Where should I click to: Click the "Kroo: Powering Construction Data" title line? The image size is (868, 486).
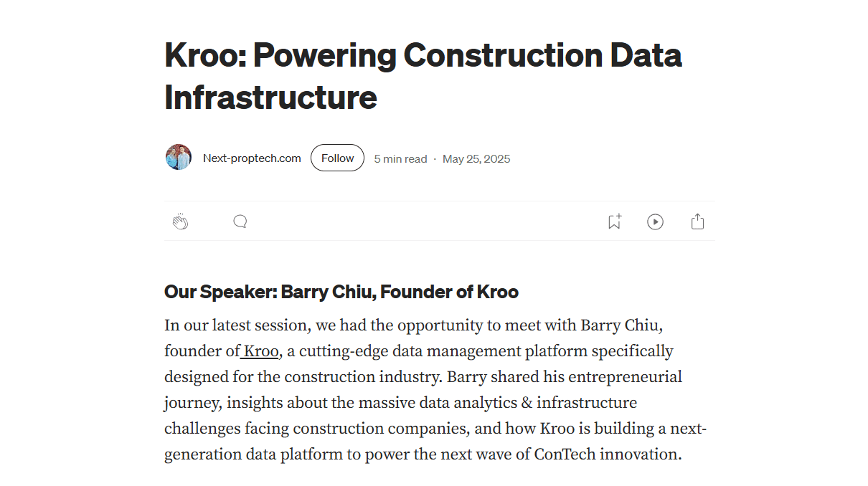tap(423, 56)
